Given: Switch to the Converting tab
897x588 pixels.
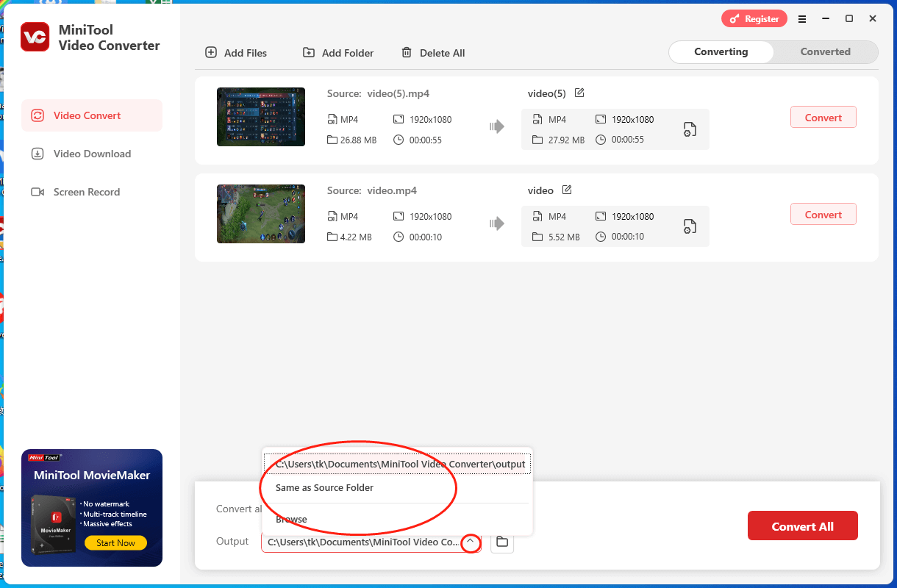Looking at the screenshot, I should click(721, 52).
